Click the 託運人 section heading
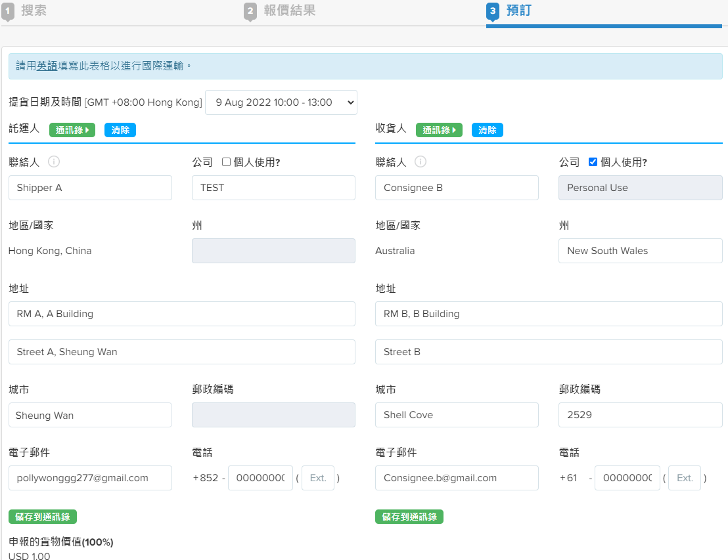The height and width of the screenshot is (560, 728). 24,129
